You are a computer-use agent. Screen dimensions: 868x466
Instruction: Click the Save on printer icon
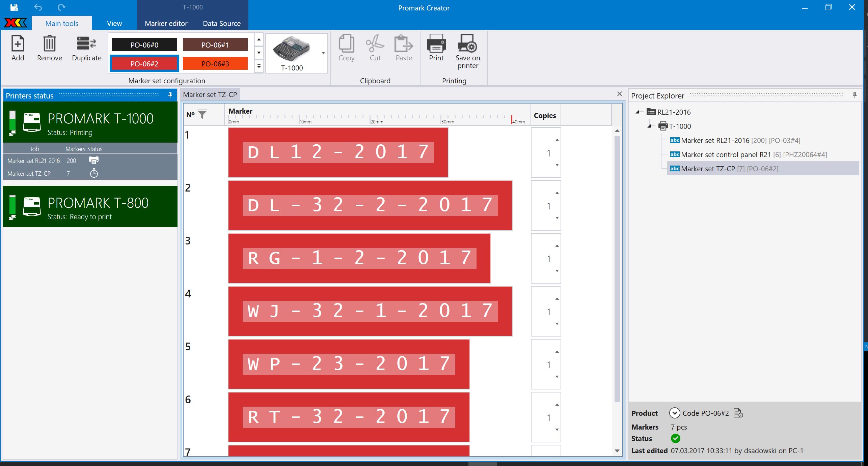tap(467, 43)
